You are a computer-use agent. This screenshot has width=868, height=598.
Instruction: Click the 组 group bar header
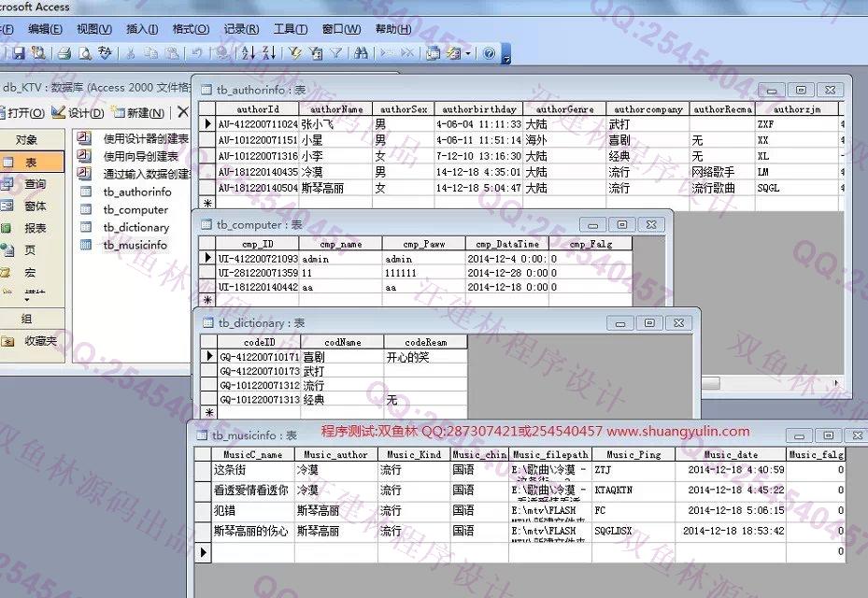point(32,319)
